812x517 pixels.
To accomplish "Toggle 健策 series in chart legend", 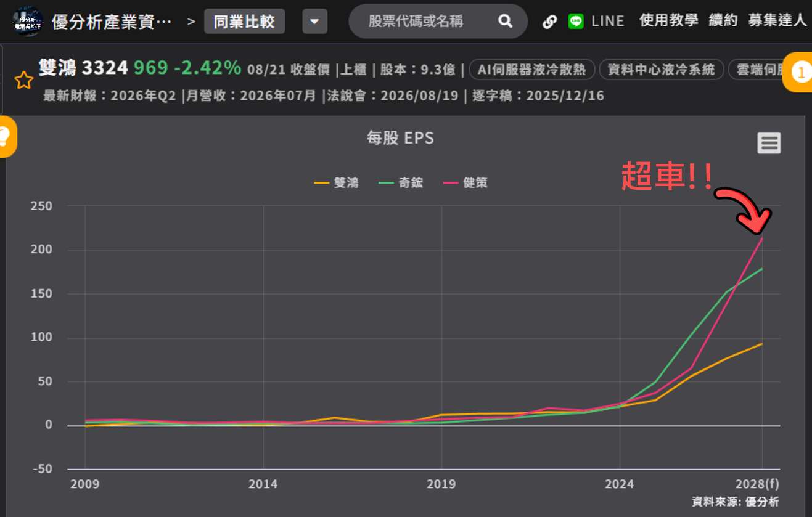I will (465, 182).
